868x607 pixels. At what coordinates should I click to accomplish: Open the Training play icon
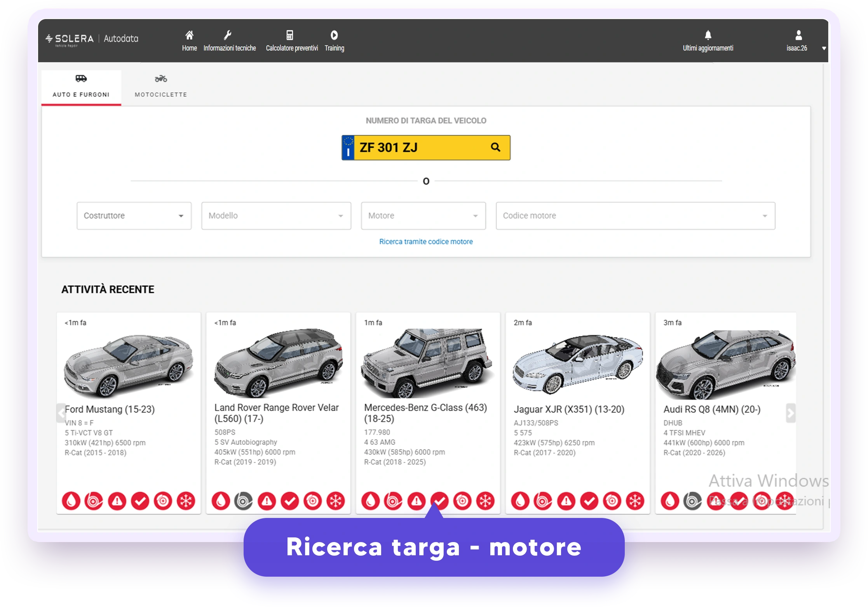click(334, 35)
